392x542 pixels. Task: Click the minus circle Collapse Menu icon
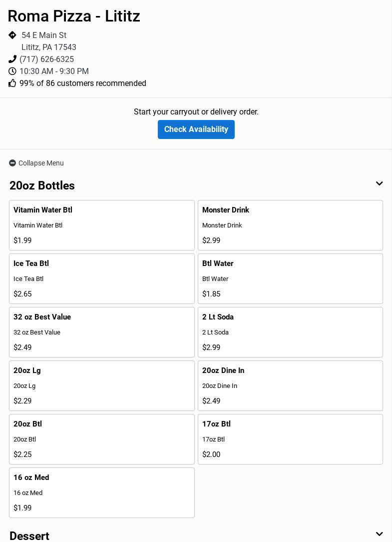pos(12,163)
